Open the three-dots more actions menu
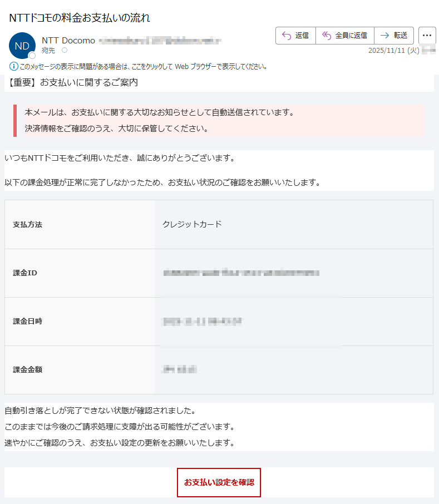The image size is (439, 504). coord(427,36)
